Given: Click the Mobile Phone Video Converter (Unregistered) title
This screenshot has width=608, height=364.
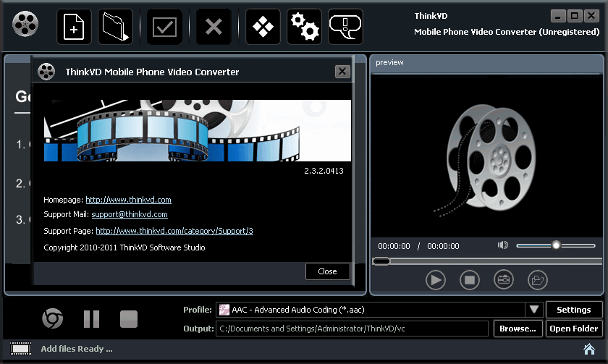Looking at the screenshot, I should pos(507,32).
